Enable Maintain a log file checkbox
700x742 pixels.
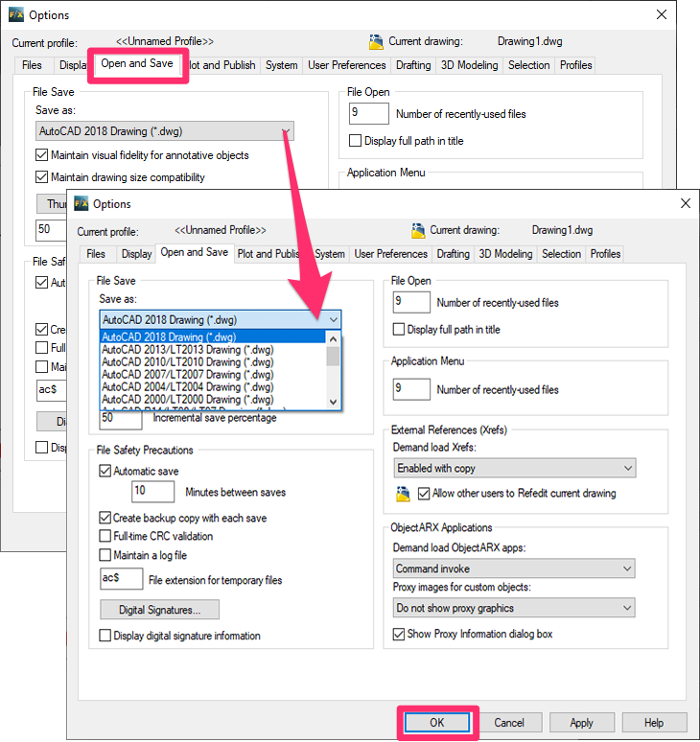[x=105, y=555]
